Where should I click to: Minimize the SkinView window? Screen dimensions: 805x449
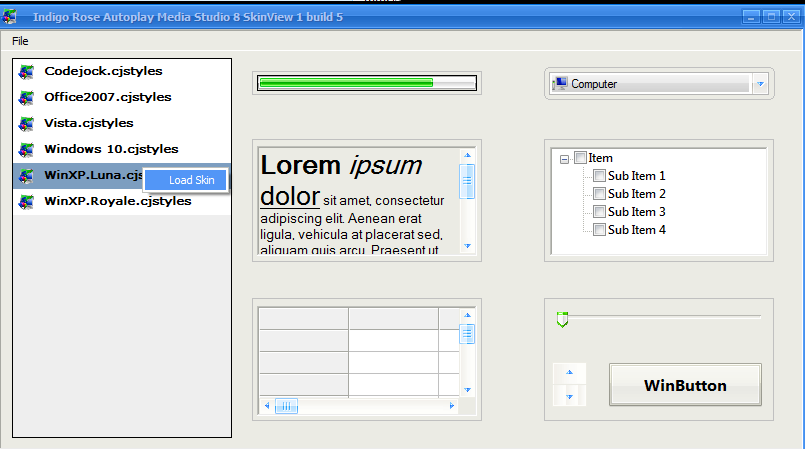[x=751, y=17]
